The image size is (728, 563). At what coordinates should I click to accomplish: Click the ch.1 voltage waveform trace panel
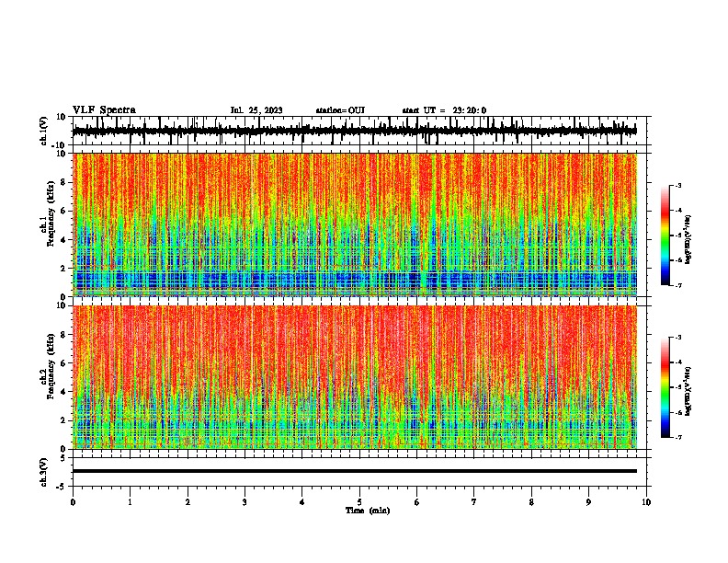[x=359, y=131]
